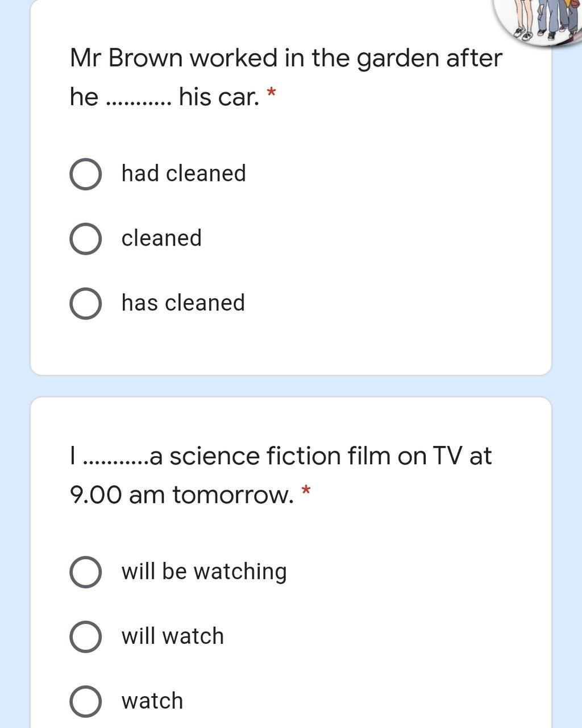Click the 'will be watching' label text
582x728 pixels.
click(204, 572)
